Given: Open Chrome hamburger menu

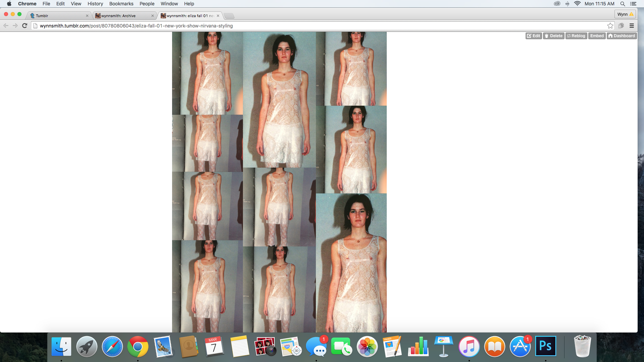Looking at the screenshot, I should point(632,26).
